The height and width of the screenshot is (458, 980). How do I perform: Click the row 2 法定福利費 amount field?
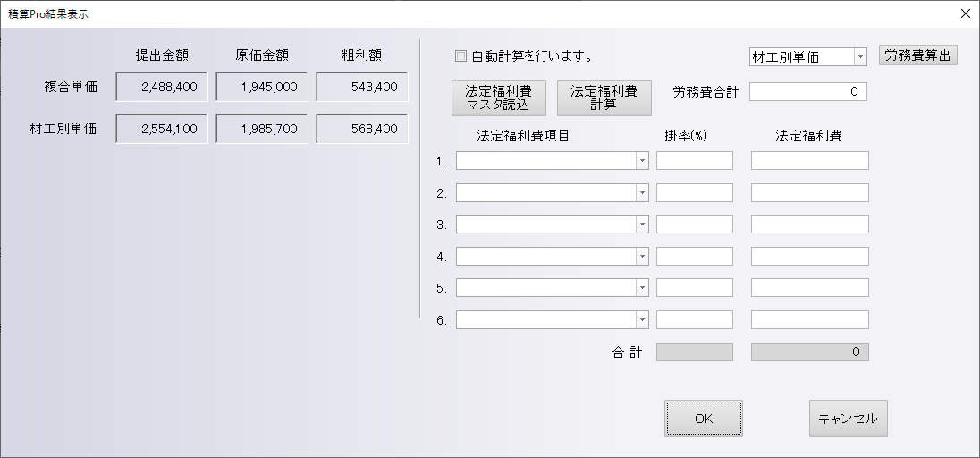[809, 193]
